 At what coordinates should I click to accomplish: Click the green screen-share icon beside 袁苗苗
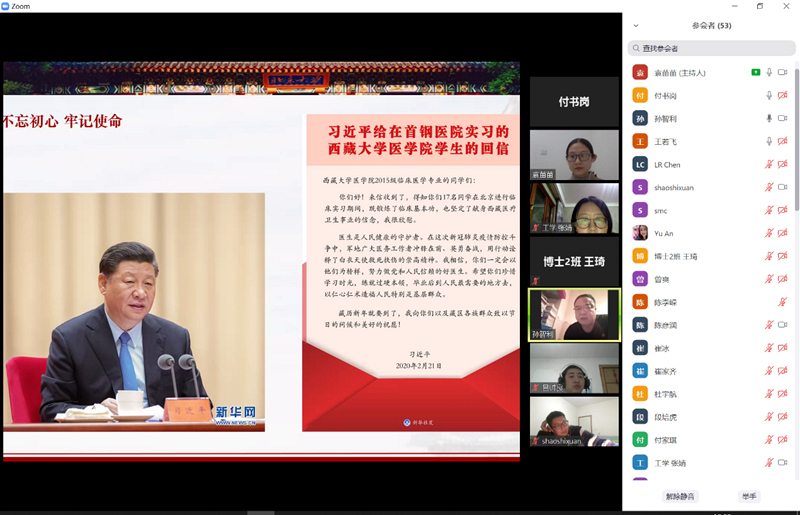point(756,72)
